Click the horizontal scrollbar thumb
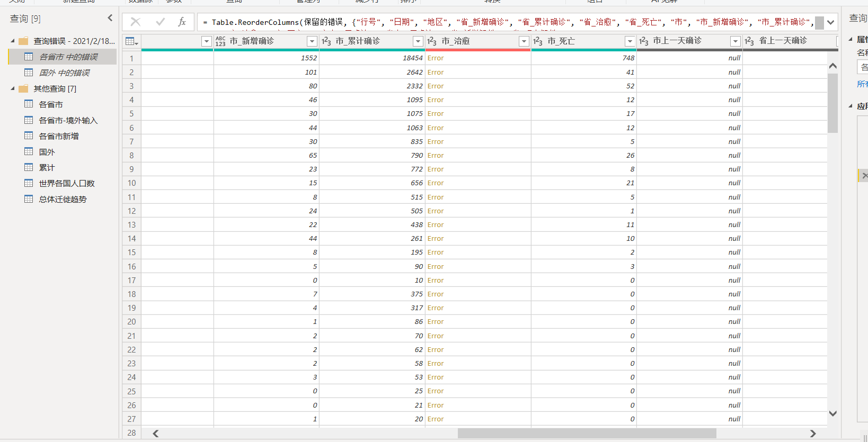The width and height of the screenshot is (868, 442). 587,434
